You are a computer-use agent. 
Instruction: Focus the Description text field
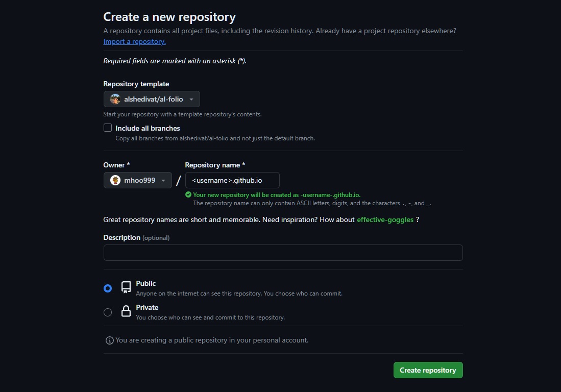click(283, 253)
